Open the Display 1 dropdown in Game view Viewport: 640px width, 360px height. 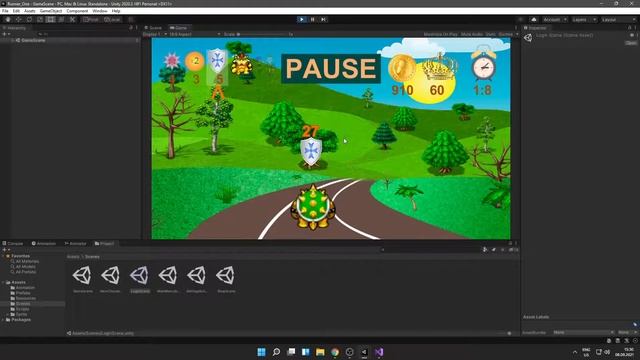pos(155,34)
